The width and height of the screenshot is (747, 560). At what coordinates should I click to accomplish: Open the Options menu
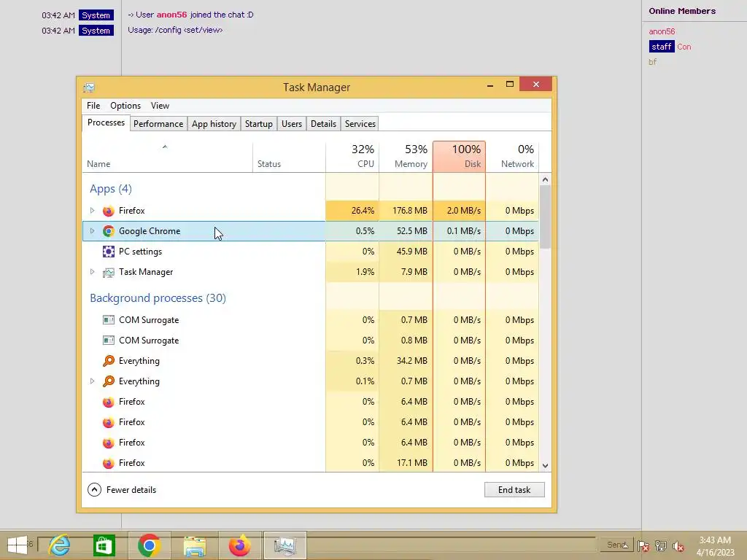(x=125, y=106)
